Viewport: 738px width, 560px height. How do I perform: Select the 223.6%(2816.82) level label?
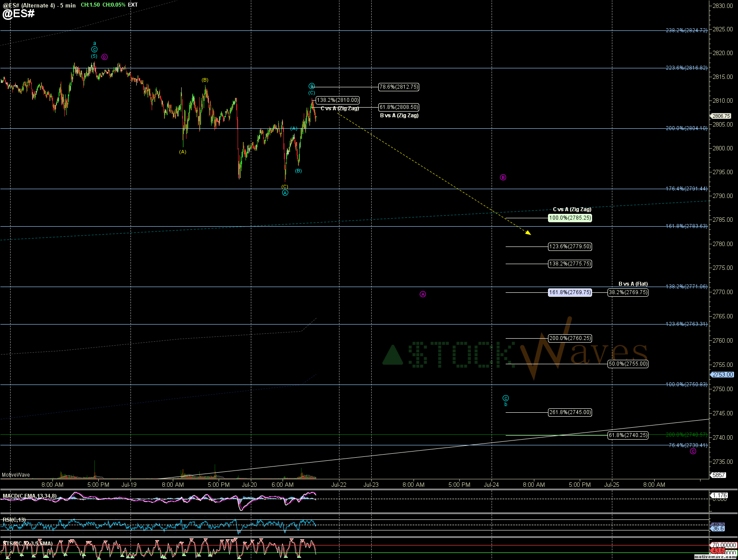point(686,68)
